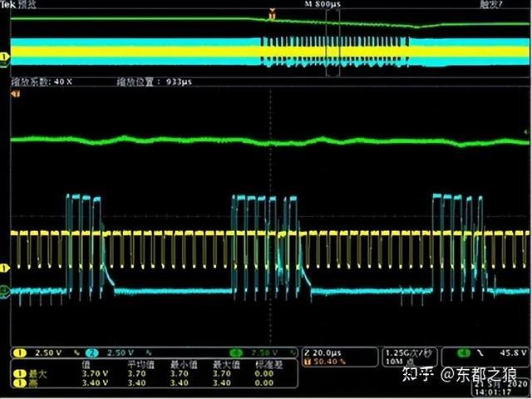Click the channel 1 marker in overview strip
The width and height of the screenshot is (532, 399).
click(x=5, y=57)
